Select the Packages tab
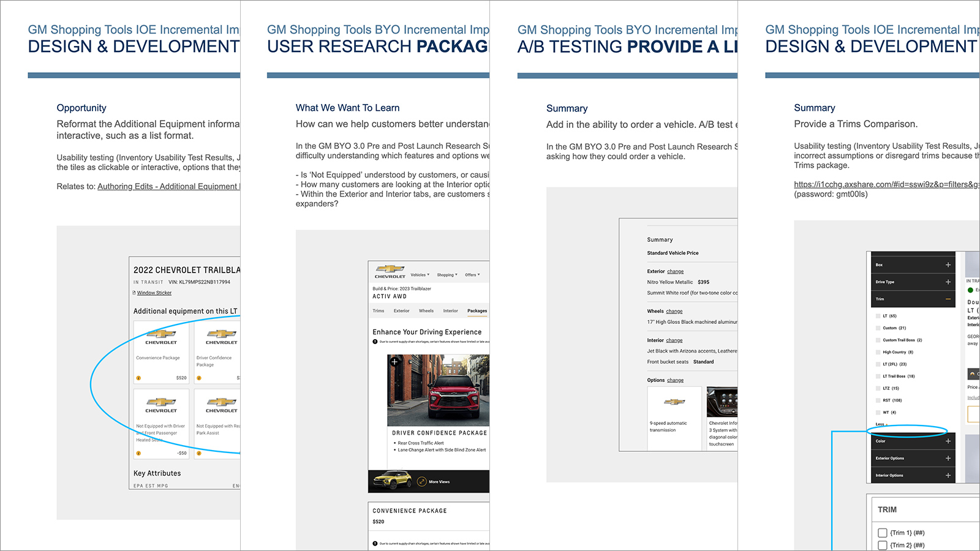 pyautogui.click(x=477, y=311)
